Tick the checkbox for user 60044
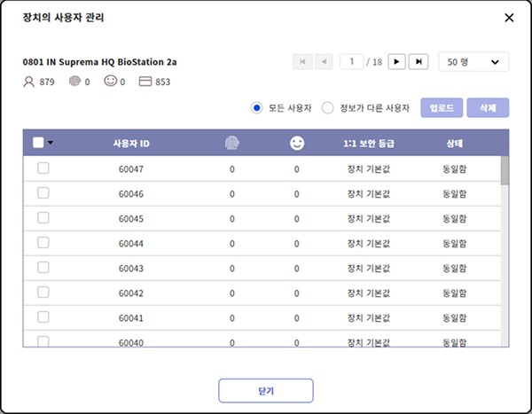 pos(43,243)
